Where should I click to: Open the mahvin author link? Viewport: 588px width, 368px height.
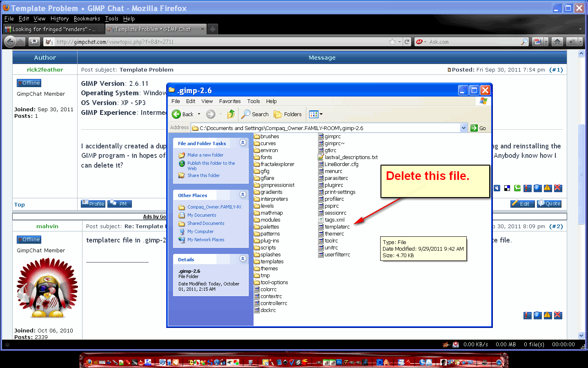tap(47, 226)
